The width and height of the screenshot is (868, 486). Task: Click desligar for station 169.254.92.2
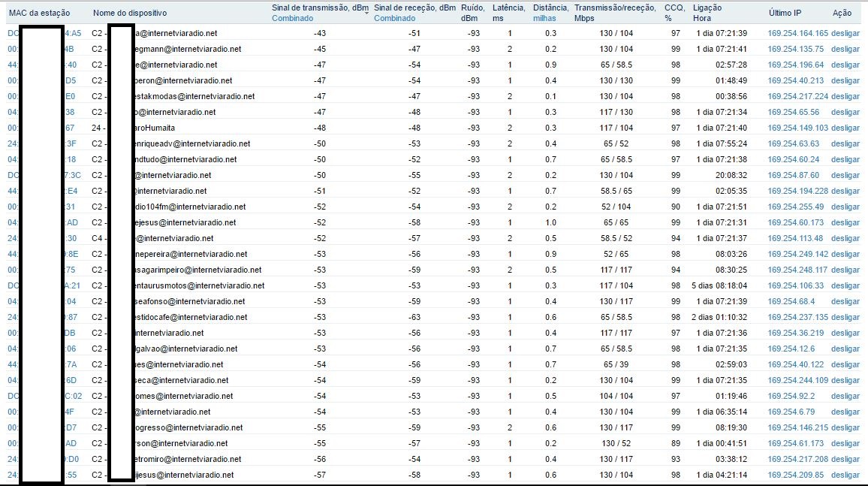[x=845, y=396]
